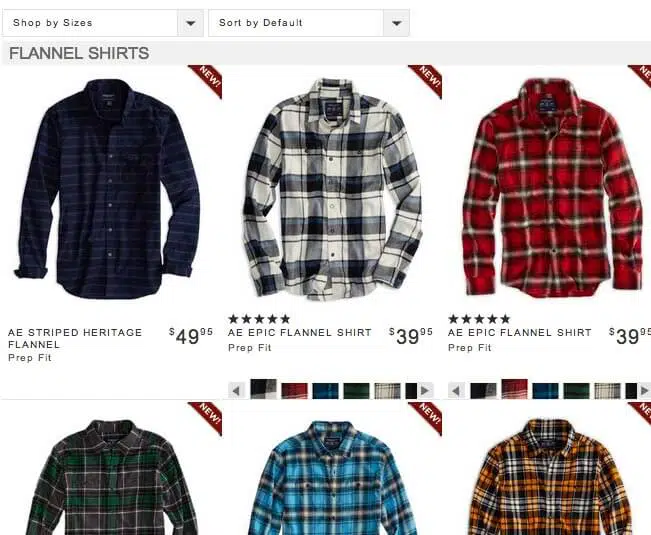Click the Shop by Sizes text field
The height and width of the screenshot is (535, 651).
[90, 23]
